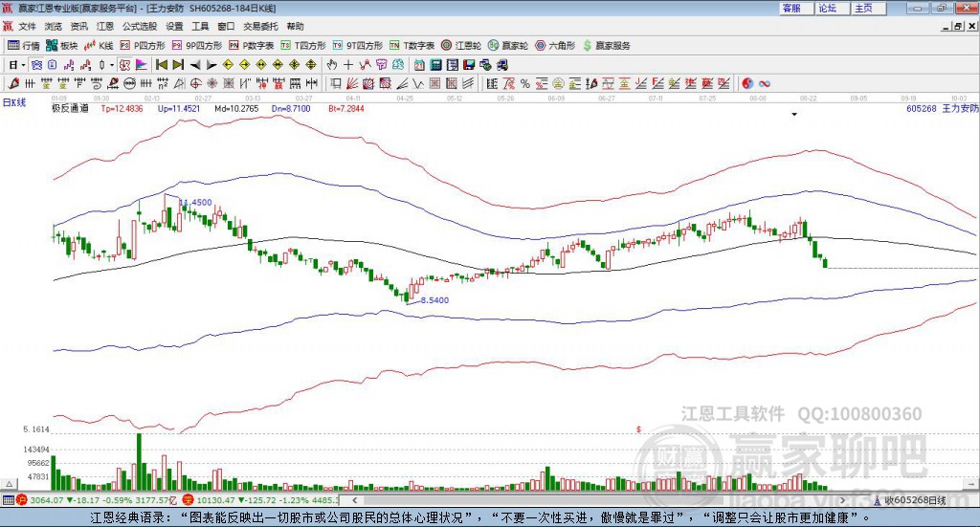Expand the volume panel triangle button
Image resolution: width=980 pixels, height=527 pixels.
point(9,484)
